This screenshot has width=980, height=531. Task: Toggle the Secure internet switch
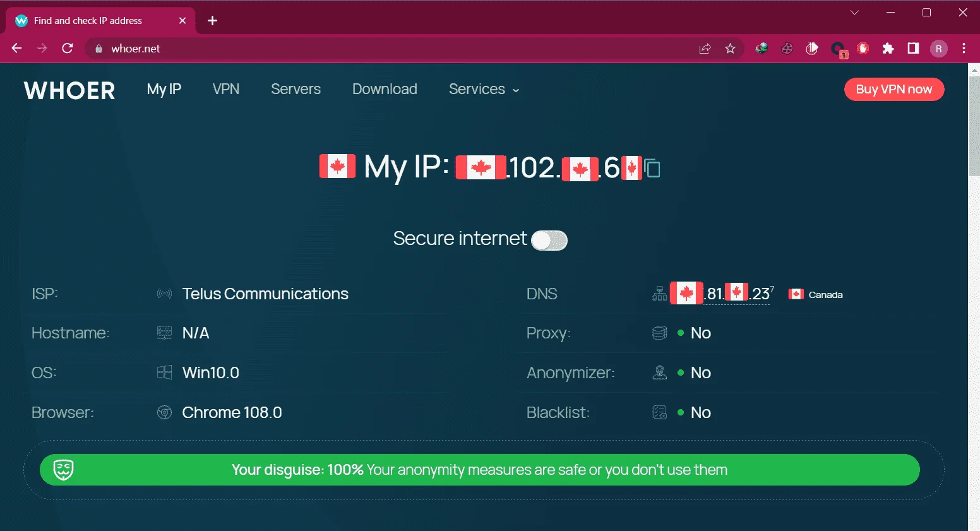point(549,240)
